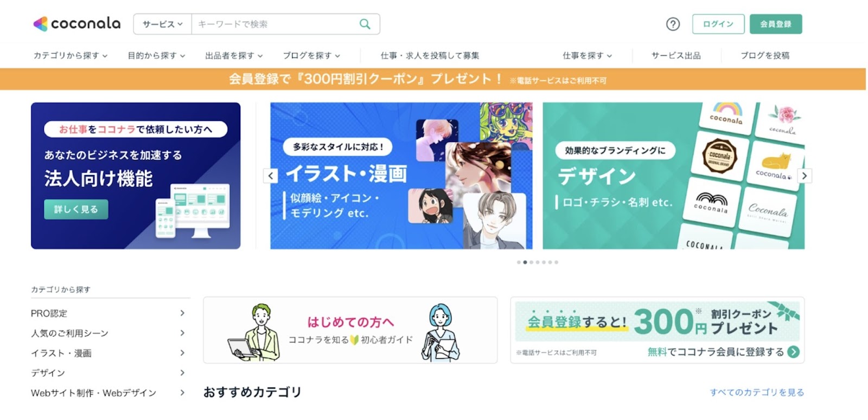Open the help question mark icon

(673, 24)
